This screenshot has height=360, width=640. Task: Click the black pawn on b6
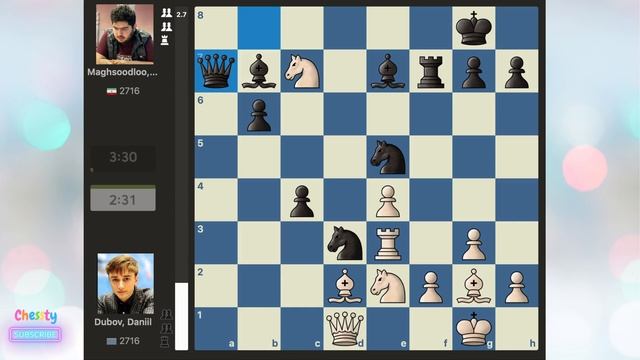259,116
